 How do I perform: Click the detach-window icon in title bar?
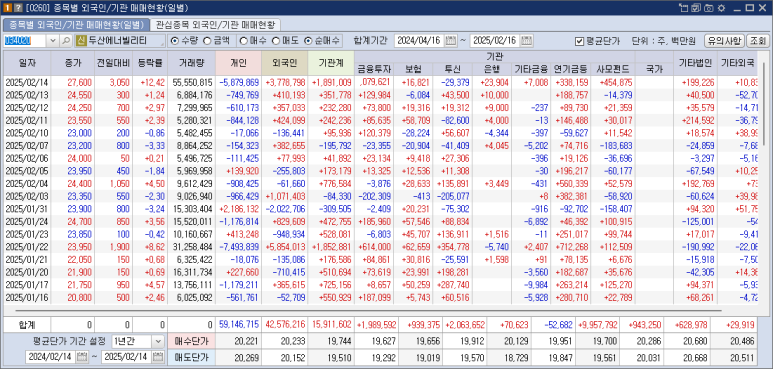[683, 8]
